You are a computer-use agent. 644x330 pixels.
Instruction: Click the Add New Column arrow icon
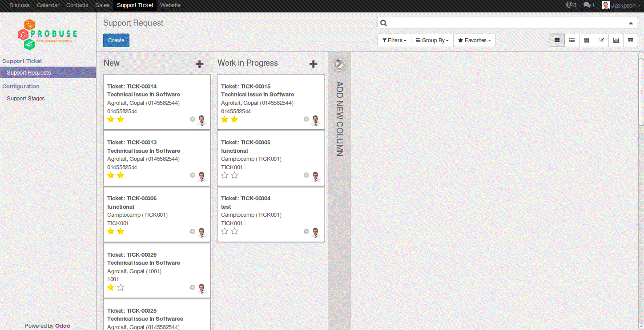(x=339, y=64)
